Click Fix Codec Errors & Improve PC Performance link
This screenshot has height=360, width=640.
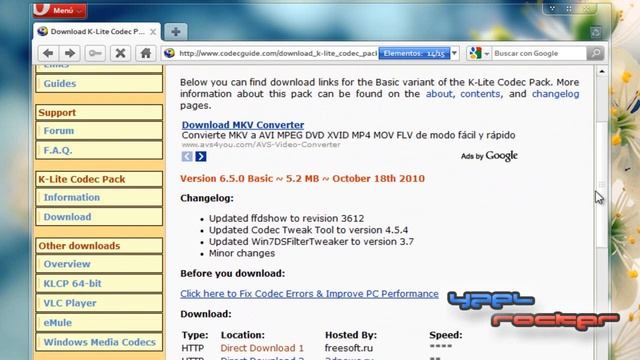point(309,294)
